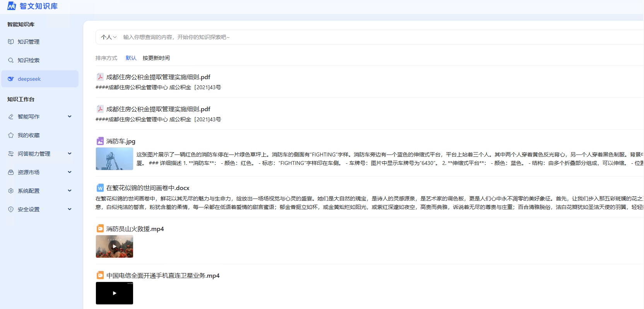Screen dimensions: 644x309
Task: Open 知识管理 in the sidebar
Action: (x=40, y=42)
